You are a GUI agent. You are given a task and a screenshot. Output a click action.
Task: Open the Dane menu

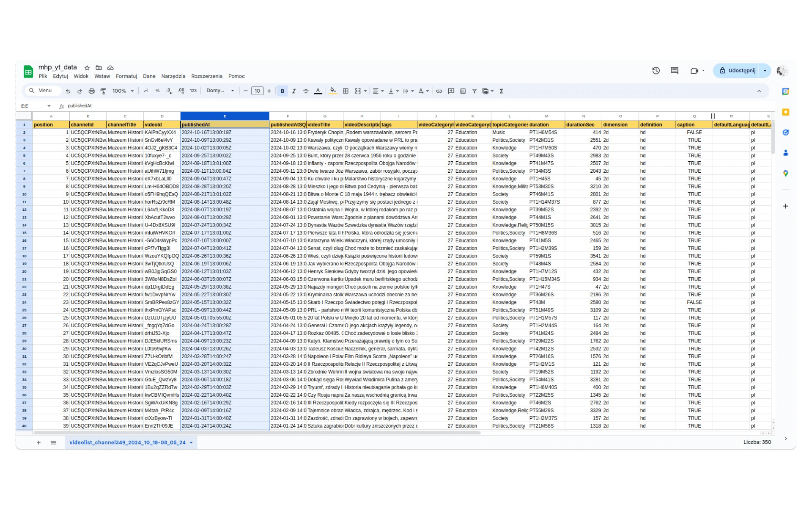[149, 76]
